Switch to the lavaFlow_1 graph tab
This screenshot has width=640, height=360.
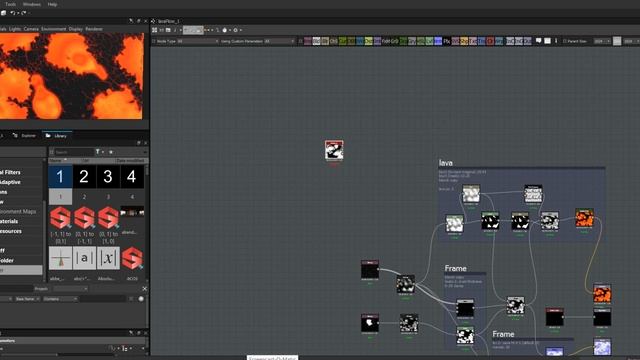pyautogui.click(x=169, y=21)
